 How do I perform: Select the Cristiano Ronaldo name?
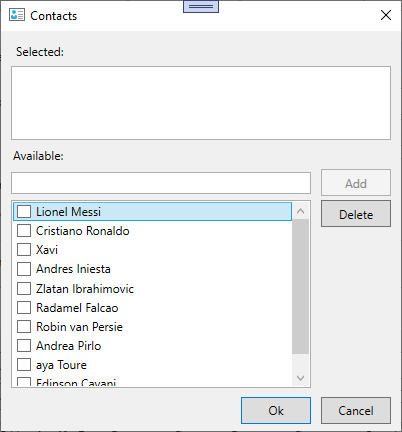click(83, 231)
